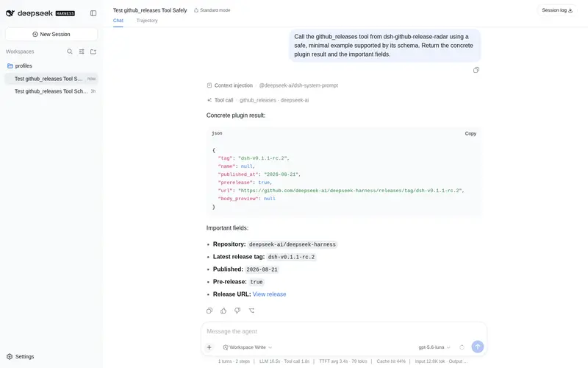This screenshot has width=588, height=368.
Task: Open the 'Test github_releases Tool S...' session
Action: [51, 79]
